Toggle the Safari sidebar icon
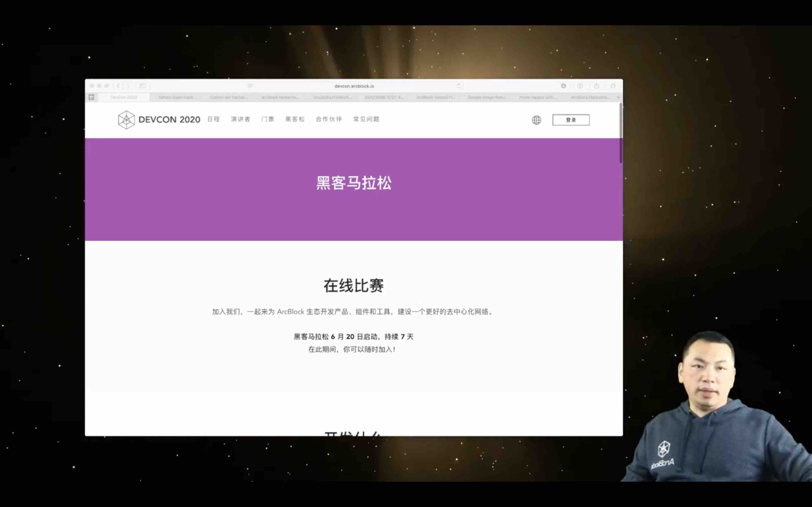Viewport: 812px width, 507px height. click(143, 86)
